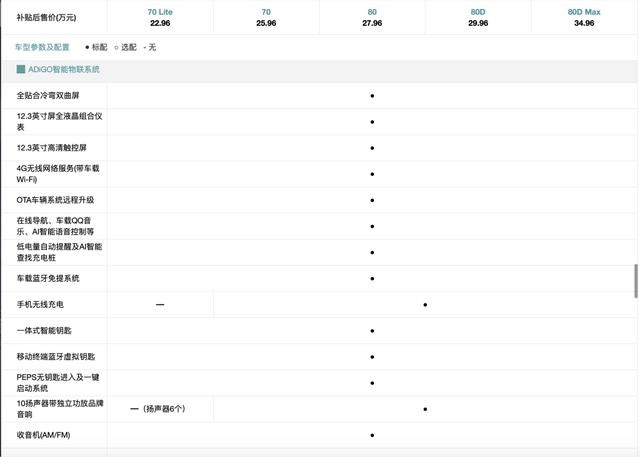Open the 80D Max model link
The height and width of the screenshot is (457, 640).
(x=584, y=12)
